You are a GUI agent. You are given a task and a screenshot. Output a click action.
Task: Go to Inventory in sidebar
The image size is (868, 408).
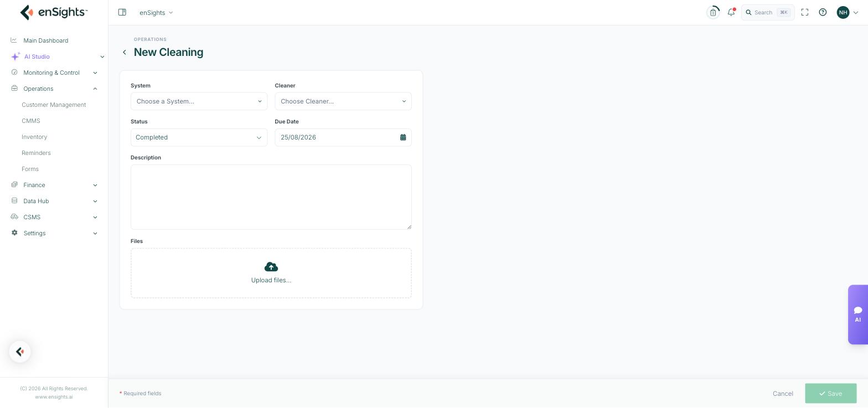(34, 137)
